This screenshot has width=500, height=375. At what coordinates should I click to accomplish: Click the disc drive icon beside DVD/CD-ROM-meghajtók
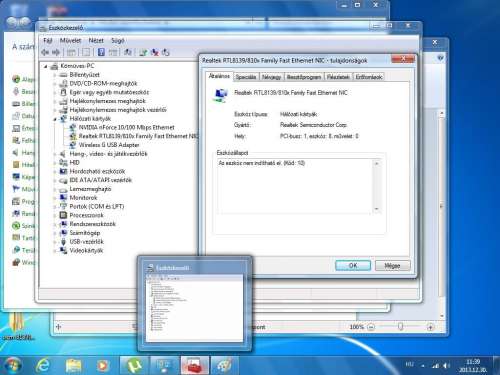coord(63,84)
